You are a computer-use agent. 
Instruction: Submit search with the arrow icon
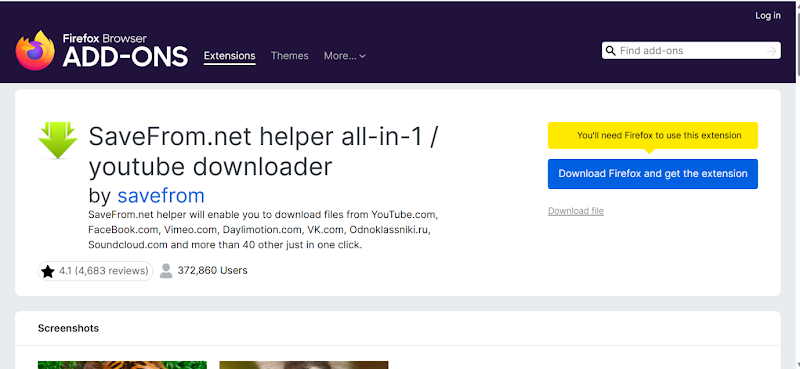[x=771, y=51]
